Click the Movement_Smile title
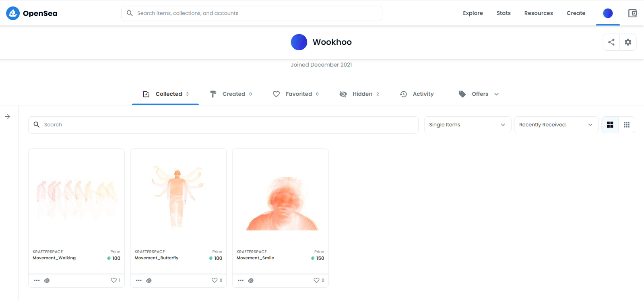The image size is (644, 301). tap(255, 258)
